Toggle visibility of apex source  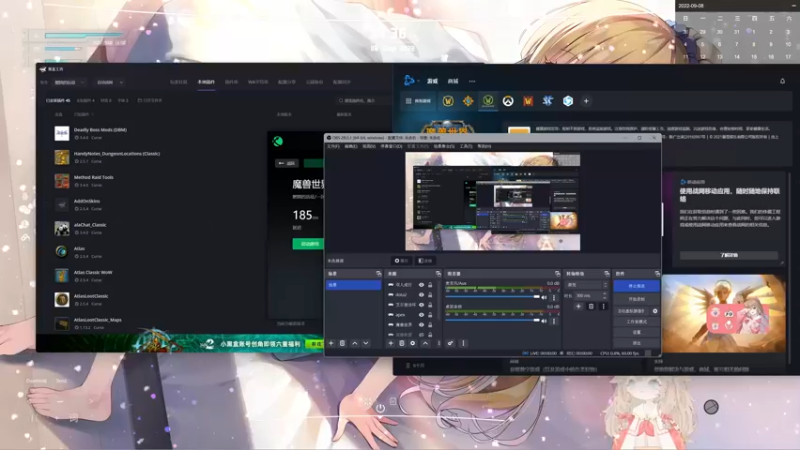pyautogui.click(x=421, y=315)
